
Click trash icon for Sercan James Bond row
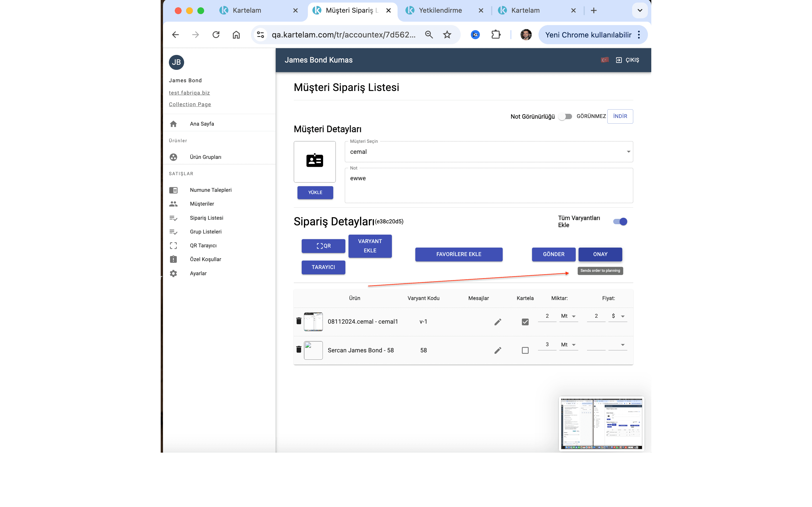(x=299, y=349)
